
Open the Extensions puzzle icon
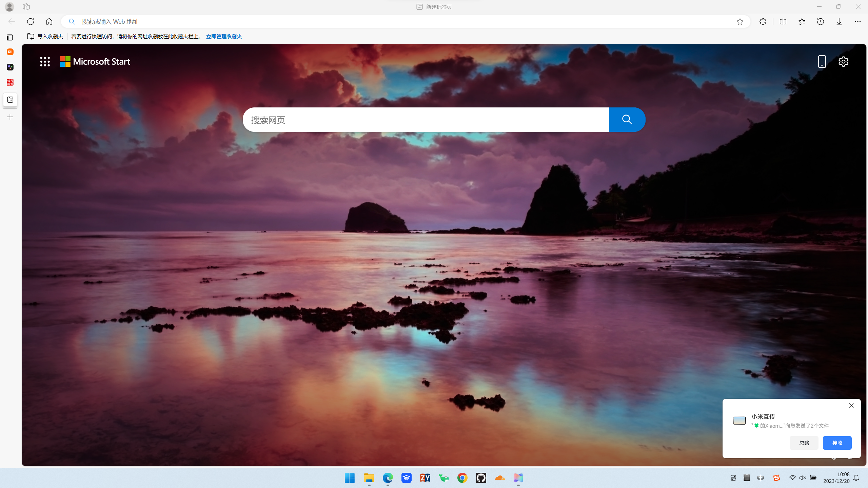point(763,22)
